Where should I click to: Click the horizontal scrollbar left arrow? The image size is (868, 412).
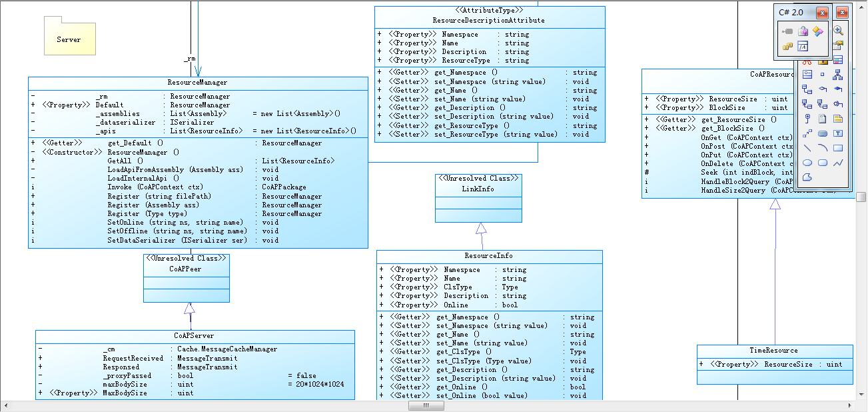coord(5,405)
